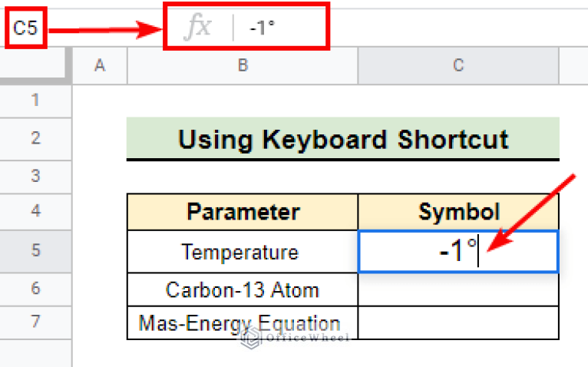The height and width of the screenshot is (367, 588).
Task: Select the 'Symbol' header cell
Action: pos(458,212)
